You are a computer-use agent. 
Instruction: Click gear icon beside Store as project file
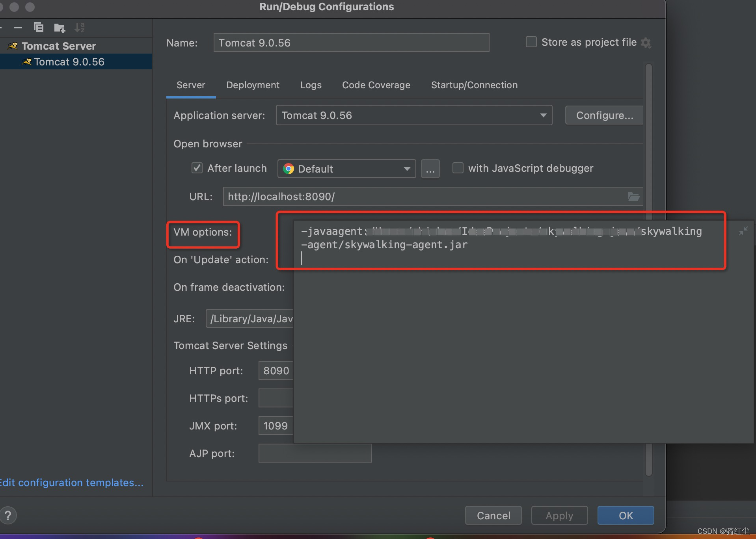(646, 43)
